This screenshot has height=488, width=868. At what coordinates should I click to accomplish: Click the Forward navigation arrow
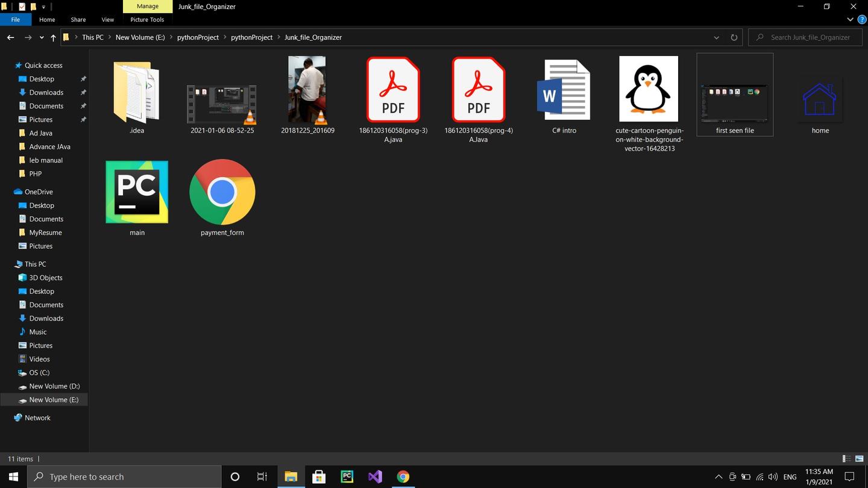coord(28,37)
